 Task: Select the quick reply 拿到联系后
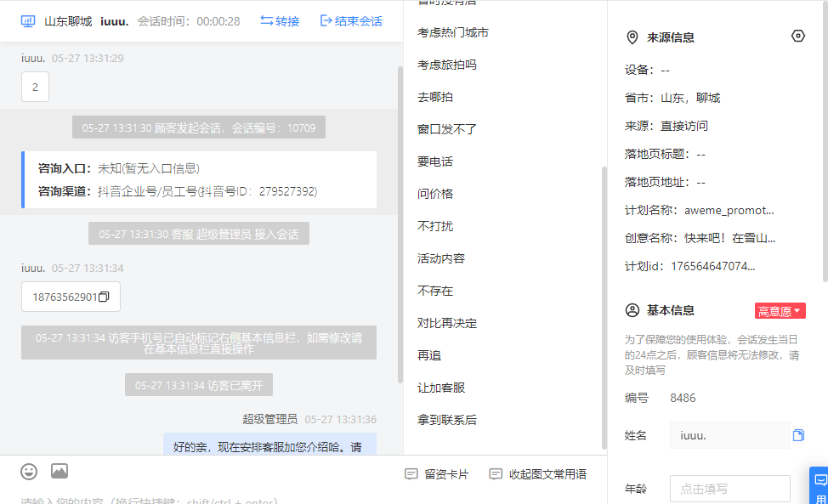[447, 420]
